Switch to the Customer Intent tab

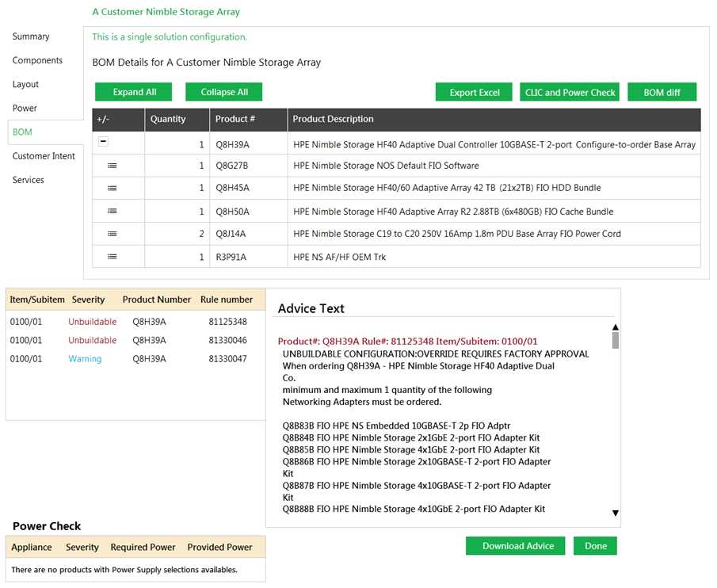point(44,156)
